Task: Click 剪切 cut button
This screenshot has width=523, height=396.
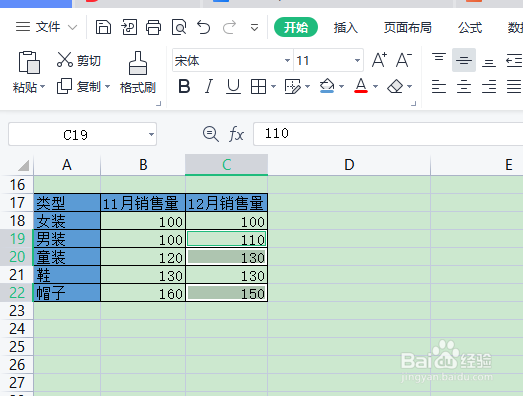Action: coord(79,60)
